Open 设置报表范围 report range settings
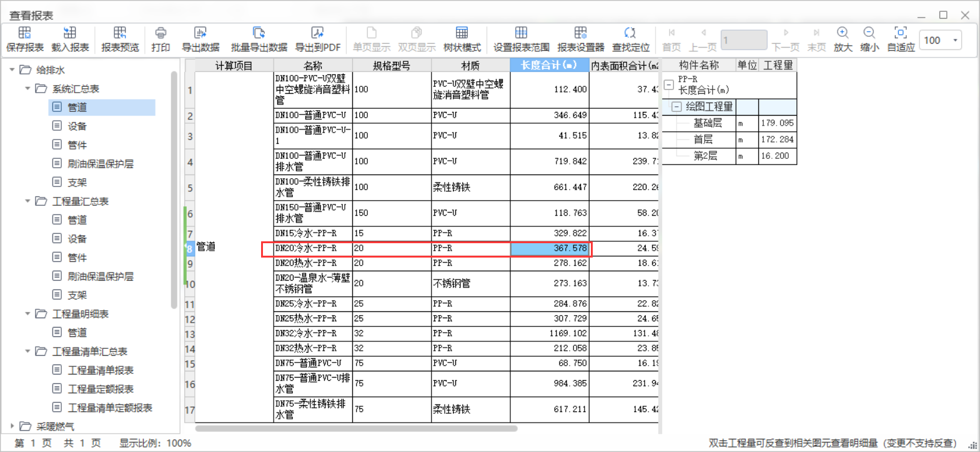The height and width of the screenshot is (452, 980). point(521,39)
